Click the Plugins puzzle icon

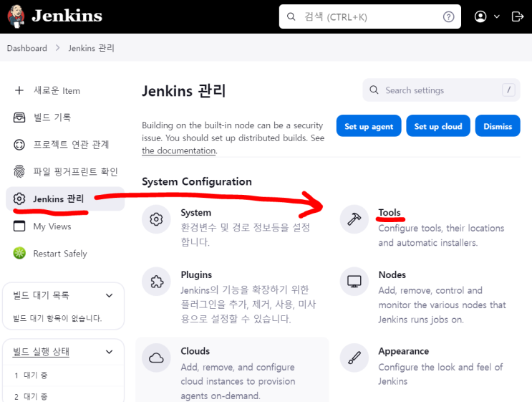156,282
